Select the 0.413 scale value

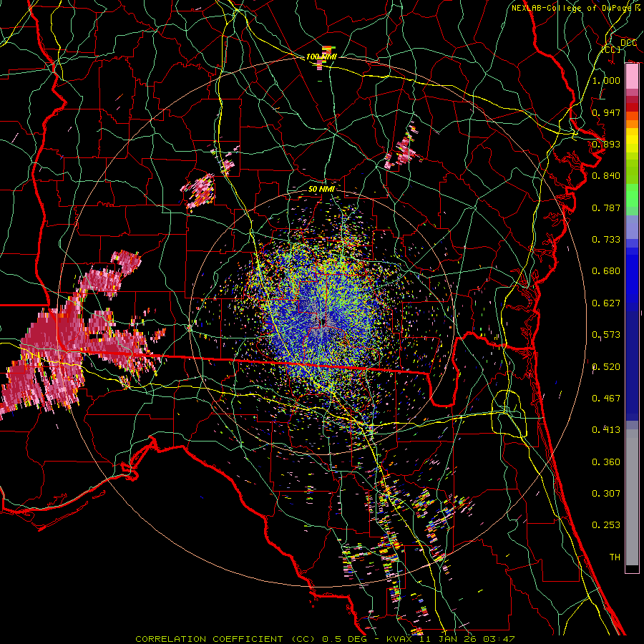[606, 430]
